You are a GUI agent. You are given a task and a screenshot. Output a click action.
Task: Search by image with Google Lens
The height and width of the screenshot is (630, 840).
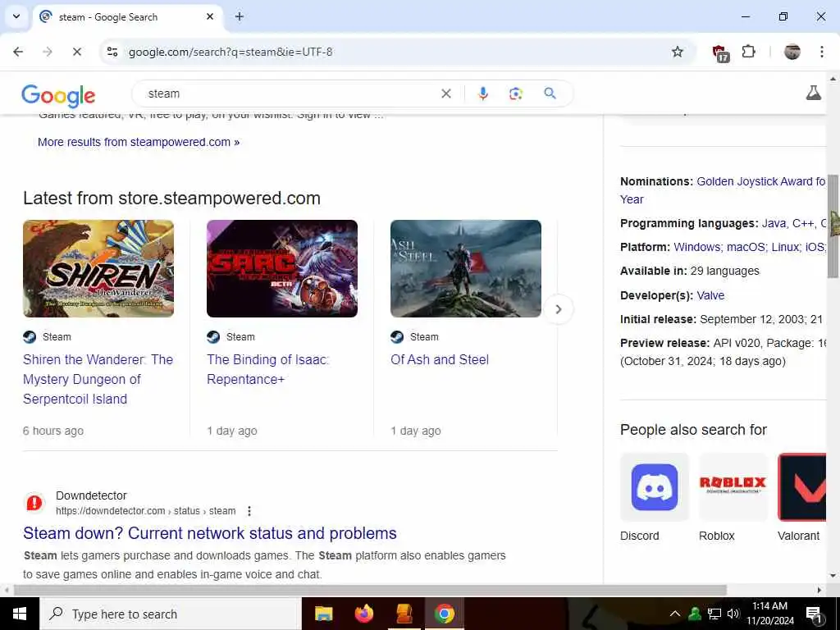[515, 94]
